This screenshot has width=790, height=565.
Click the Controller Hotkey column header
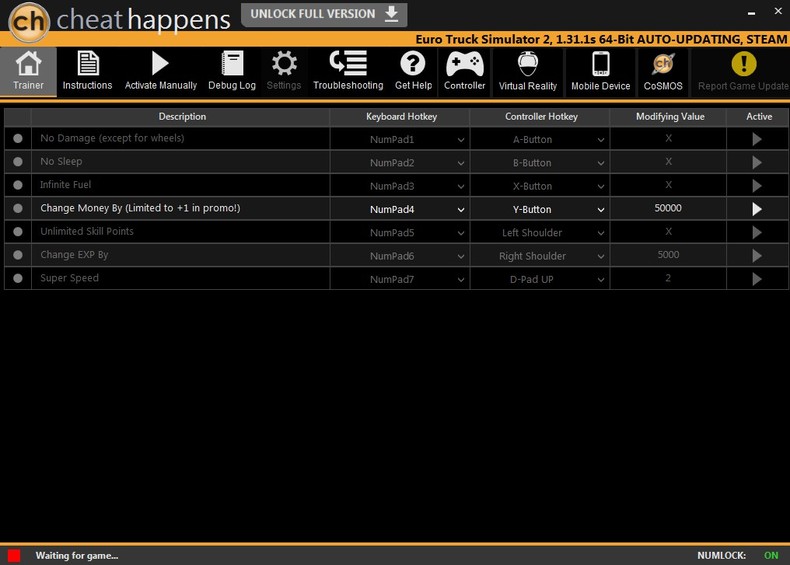click(541, 116)
